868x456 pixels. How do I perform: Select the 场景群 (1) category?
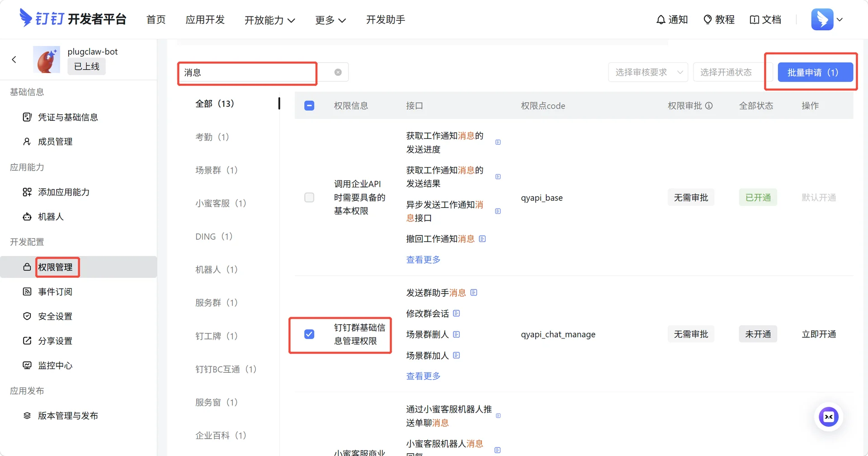[217, 170]
